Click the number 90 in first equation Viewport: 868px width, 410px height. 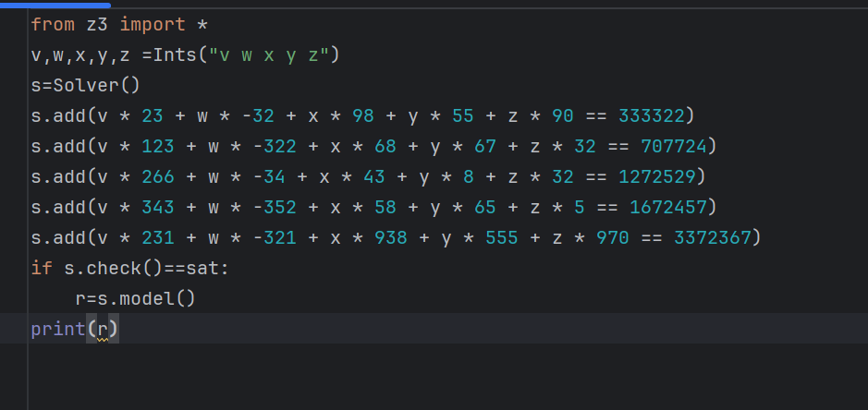pos(562,116)
